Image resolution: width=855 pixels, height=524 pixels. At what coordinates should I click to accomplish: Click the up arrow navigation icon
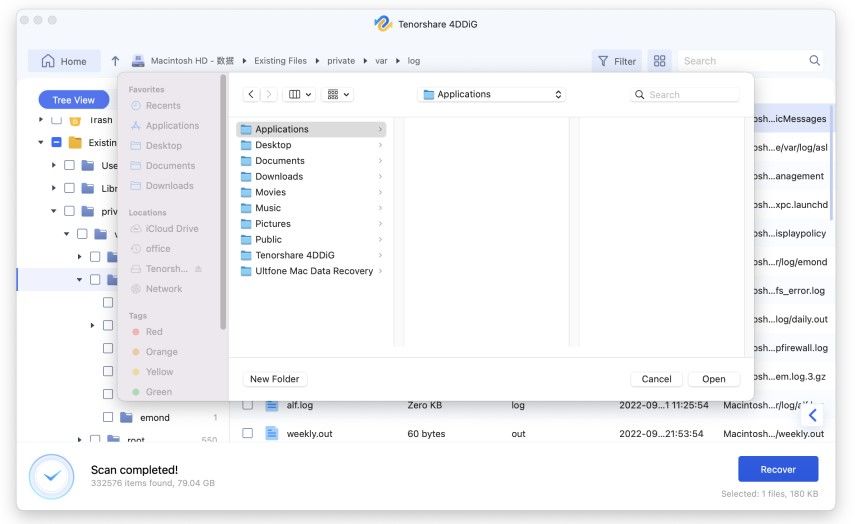115,61
